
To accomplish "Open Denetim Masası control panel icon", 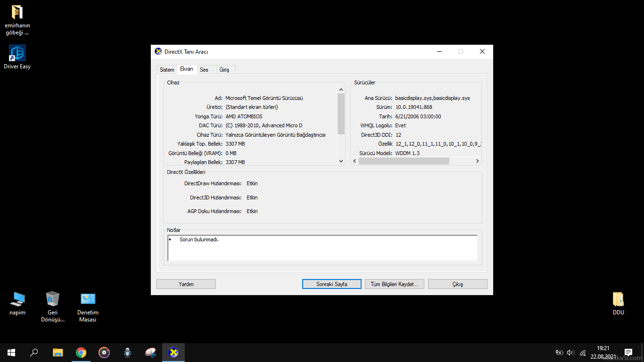I will [88, 306].
